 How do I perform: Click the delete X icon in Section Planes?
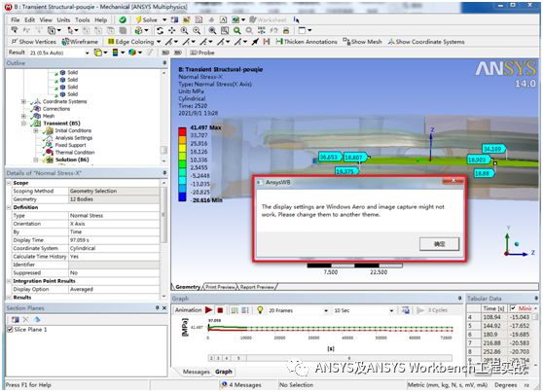(x=25, y=319)
